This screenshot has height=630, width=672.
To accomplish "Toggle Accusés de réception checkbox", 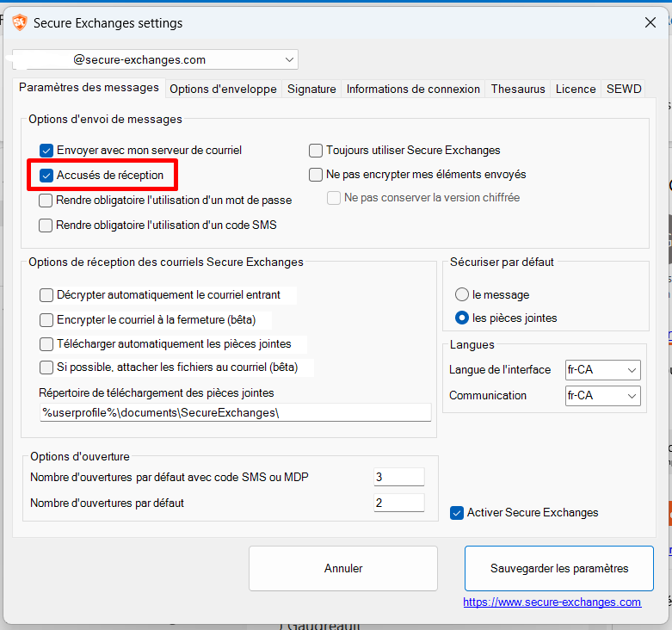I will pyautogui.click(x=46, y=176).
